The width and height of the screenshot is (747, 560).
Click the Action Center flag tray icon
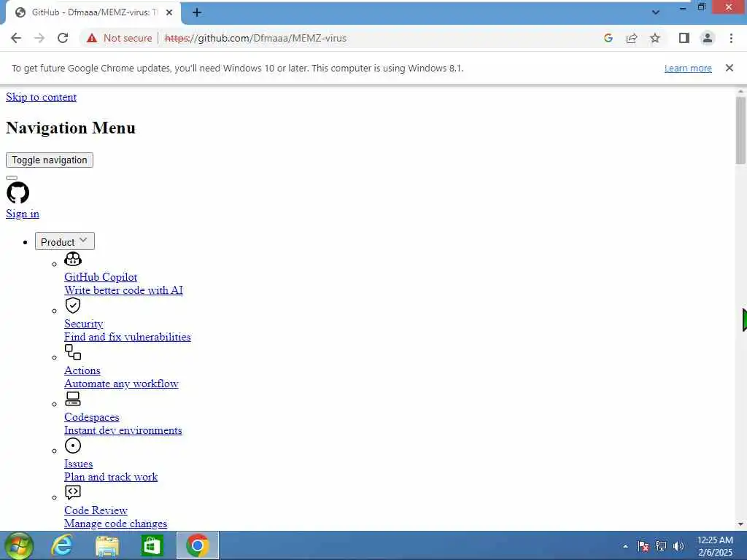(643, 546)
